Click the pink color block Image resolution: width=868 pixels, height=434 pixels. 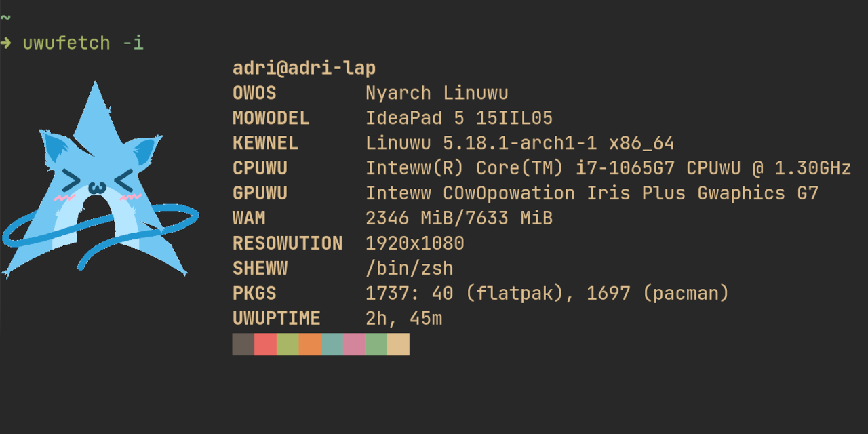pyautogui.click(x=354, y=344)
